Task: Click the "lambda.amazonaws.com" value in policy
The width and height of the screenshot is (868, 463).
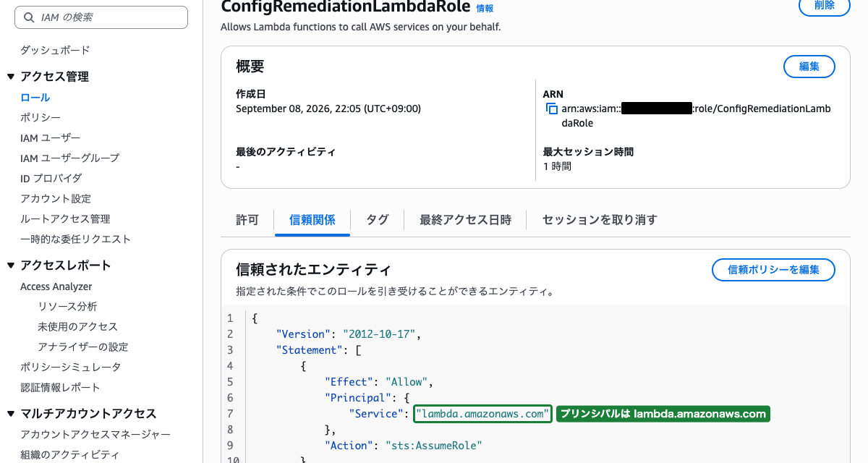Action: (x=483, y=414)
